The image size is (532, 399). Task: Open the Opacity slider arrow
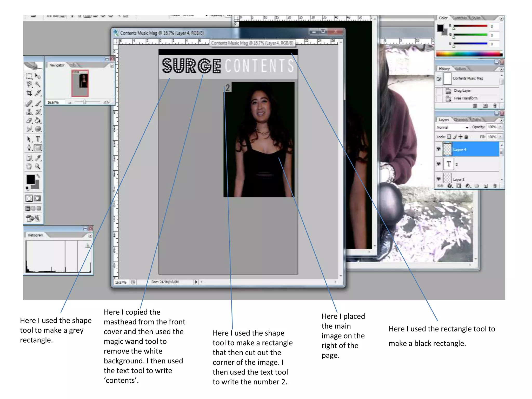500,127
